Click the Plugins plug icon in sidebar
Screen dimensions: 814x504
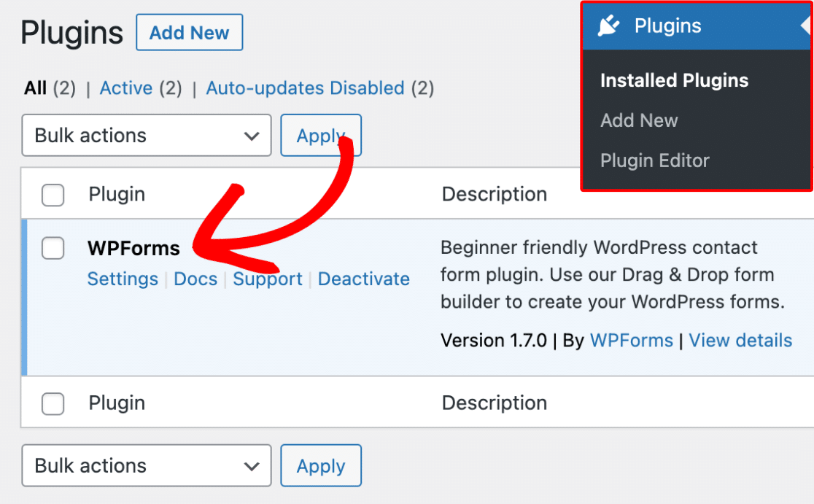point(608,26)
